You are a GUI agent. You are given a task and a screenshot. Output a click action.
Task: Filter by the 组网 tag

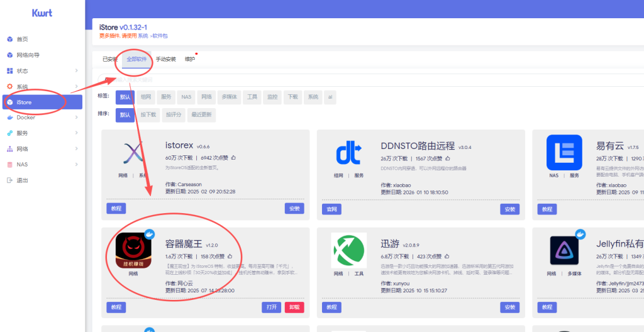coord(146,97)
